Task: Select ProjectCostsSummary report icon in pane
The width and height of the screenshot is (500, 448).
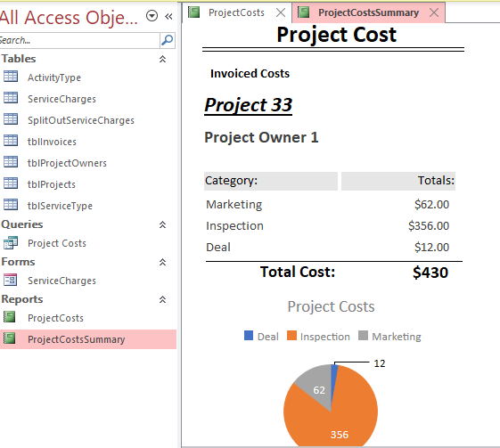Action: pos(10,338)
